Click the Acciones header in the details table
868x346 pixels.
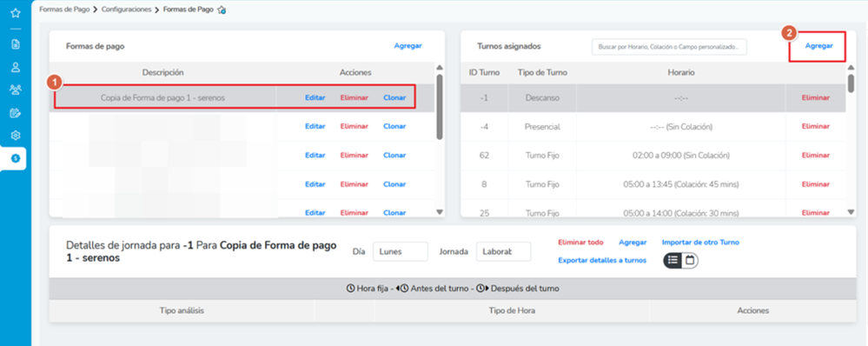pyautogui.click(x=752, y=310)
